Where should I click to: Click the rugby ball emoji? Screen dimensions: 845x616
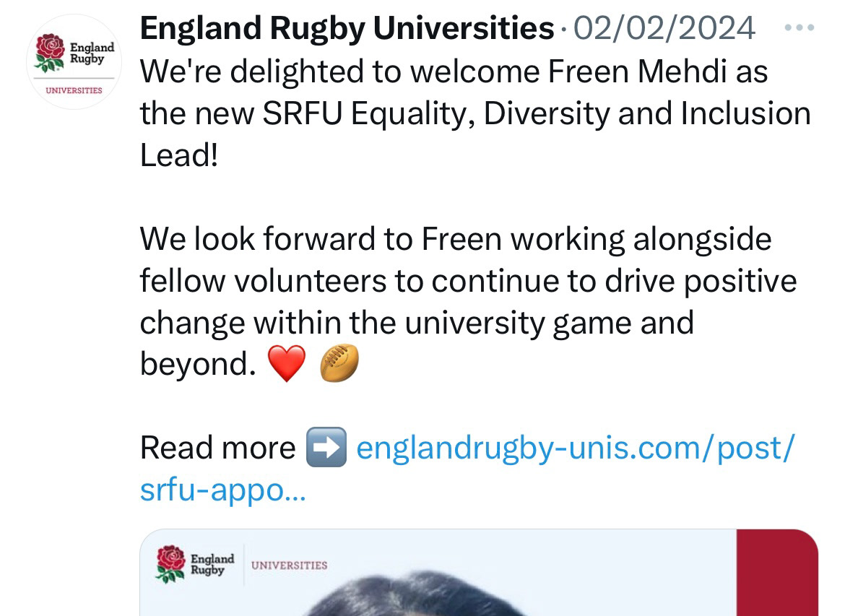339,364
